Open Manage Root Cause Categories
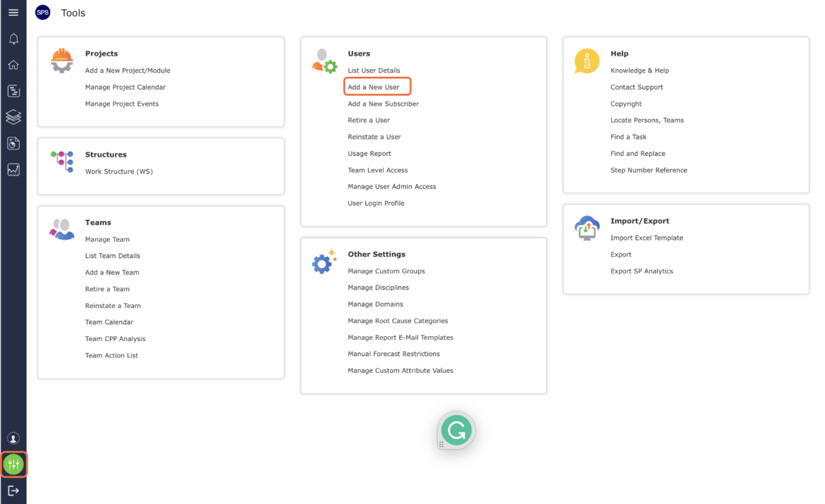This screenshot has height=504, width=825. pos(398,321)
